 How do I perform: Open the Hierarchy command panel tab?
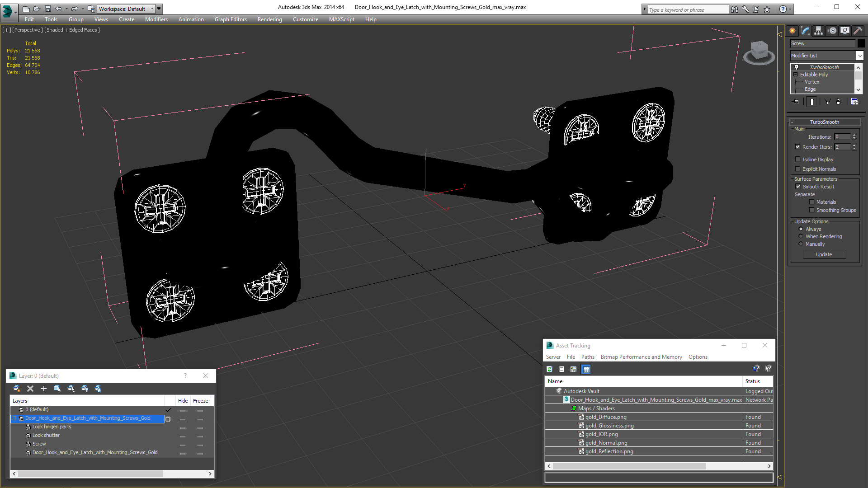pyautogui.click(x=819, y=31)
